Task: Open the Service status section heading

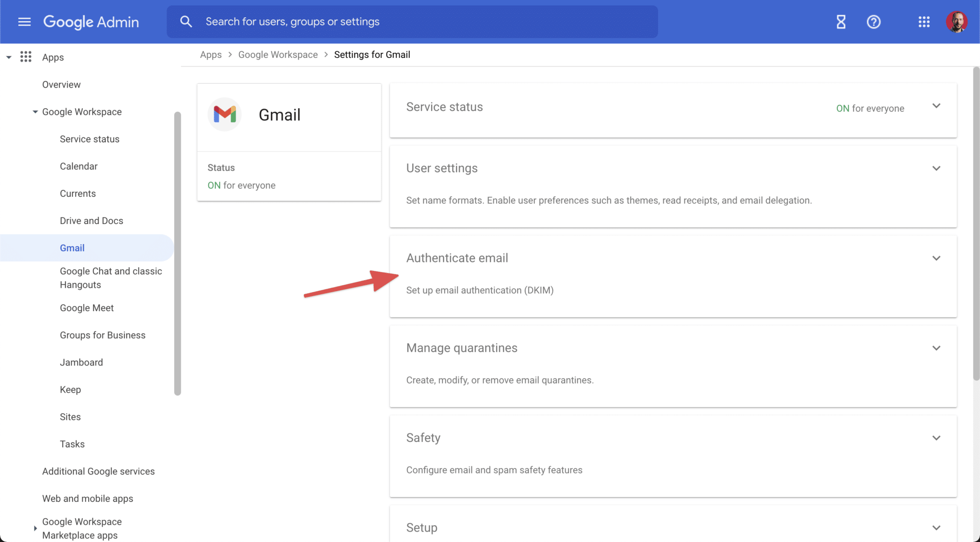Action: tap(445, 107)
